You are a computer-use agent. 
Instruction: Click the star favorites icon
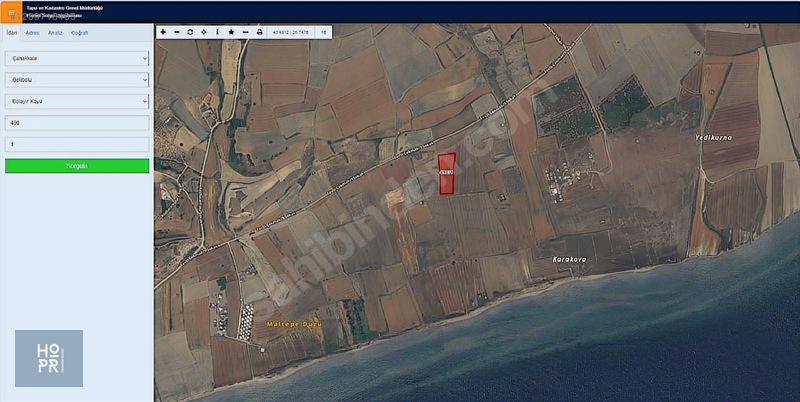tap(231, 32)
